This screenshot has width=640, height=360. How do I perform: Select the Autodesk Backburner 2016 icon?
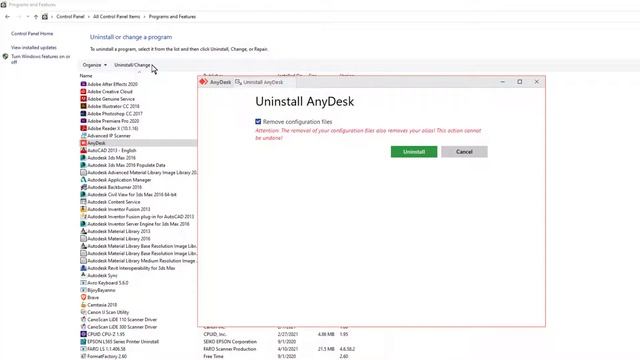(83, 187)
